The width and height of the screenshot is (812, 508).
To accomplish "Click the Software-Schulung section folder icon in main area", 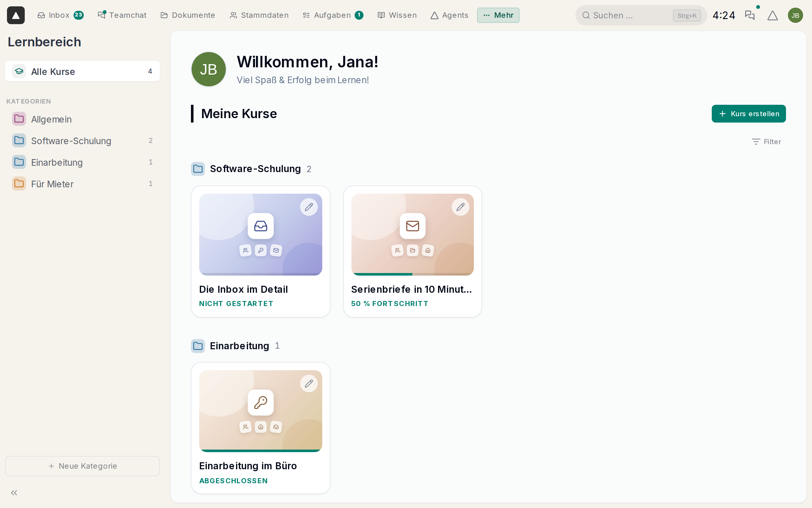I will point(198,169).
